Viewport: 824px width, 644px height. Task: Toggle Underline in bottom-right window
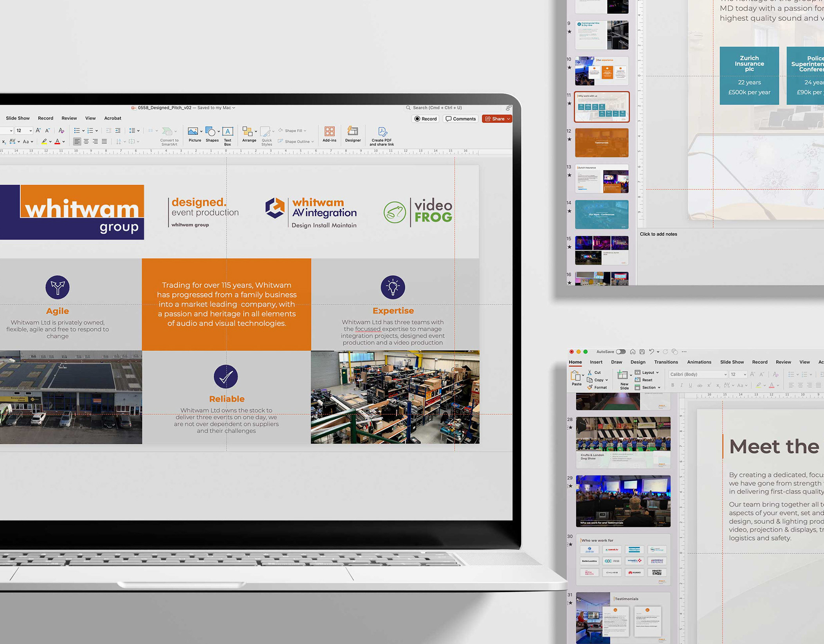[x=691, y=386]
